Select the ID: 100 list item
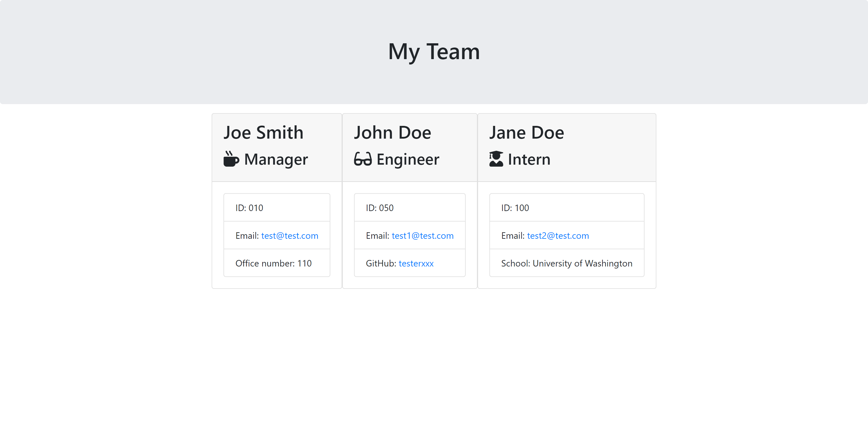The width and height of the screenshot is (868, 430). pyautogui.click(x=515, y=208)
